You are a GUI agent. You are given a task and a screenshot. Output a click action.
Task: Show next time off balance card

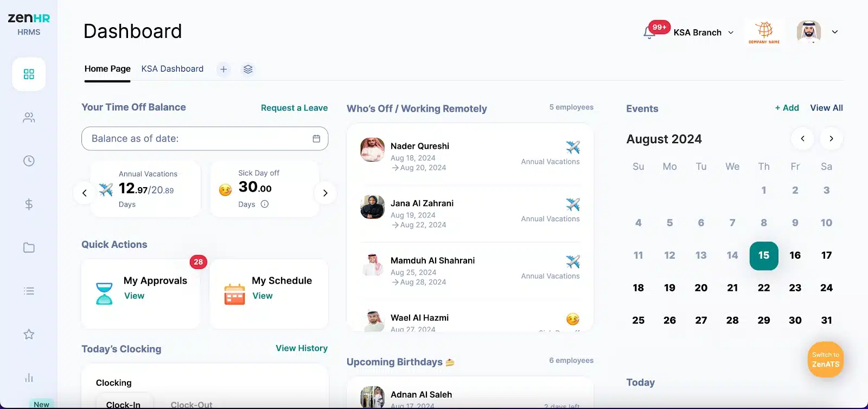point(325,193)
